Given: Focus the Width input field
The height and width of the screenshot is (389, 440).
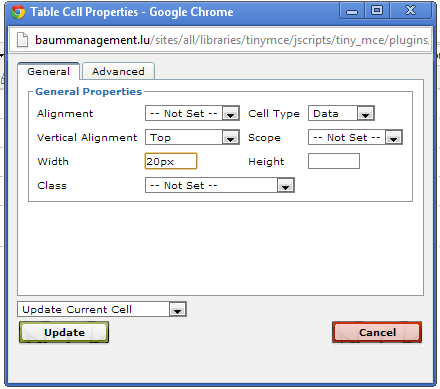Looking at the screenshot, I should (171, 161).
